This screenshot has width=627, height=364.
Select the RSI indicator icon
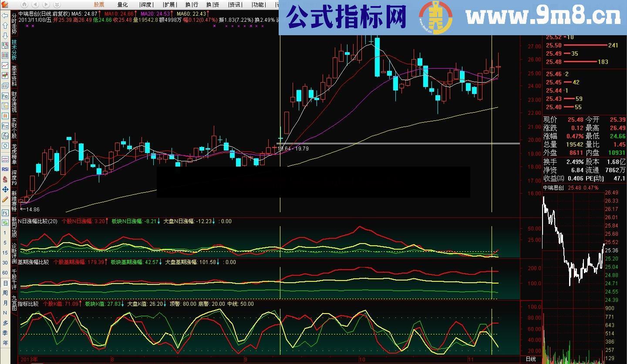5,169
